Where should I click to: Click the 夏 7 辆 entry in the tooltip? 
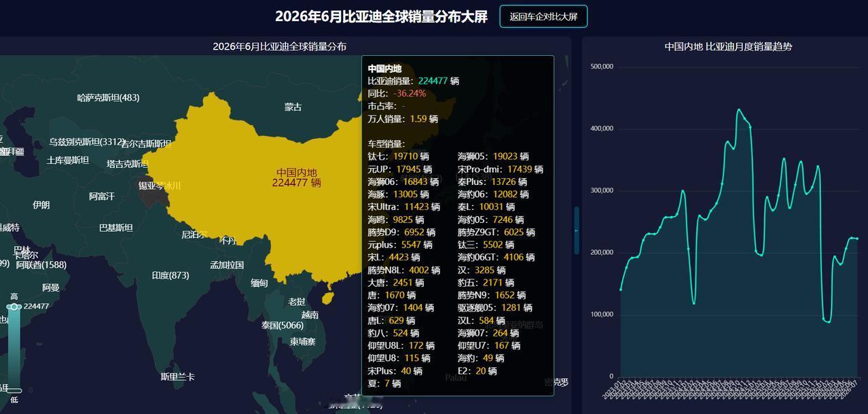(x=384, y=383)
